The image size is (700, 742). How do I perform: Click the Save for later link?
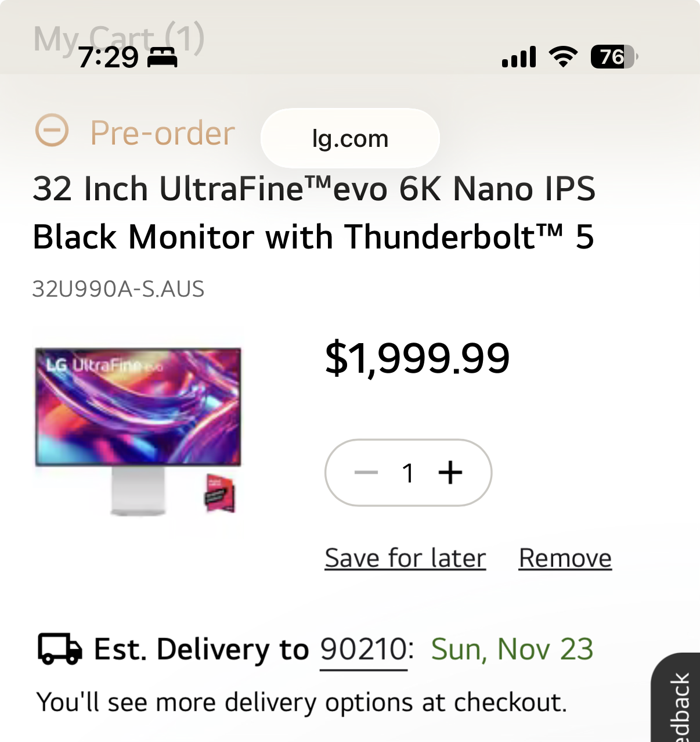pyautogui.click(x=405, y=558)
